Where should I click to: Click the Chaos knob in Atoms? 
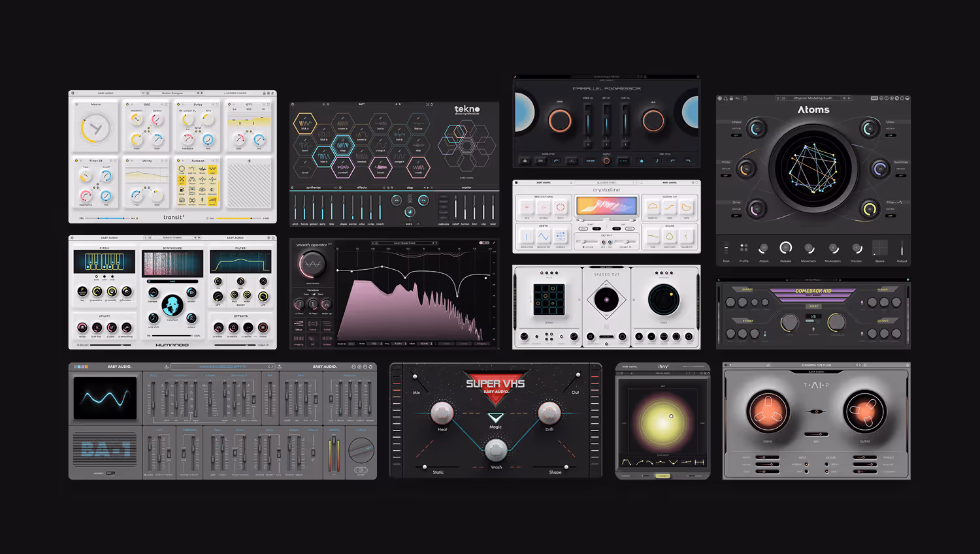tap(757, 129)
